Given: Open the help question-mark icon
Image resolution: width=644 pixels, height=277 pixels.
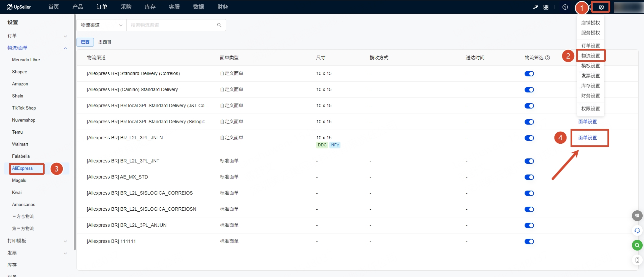Looking at the screenshot, I should [565, 7].
